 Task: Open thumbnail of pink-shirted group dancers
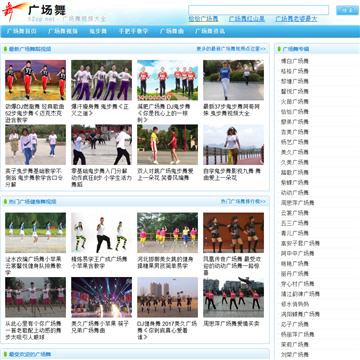pos(167,233)
